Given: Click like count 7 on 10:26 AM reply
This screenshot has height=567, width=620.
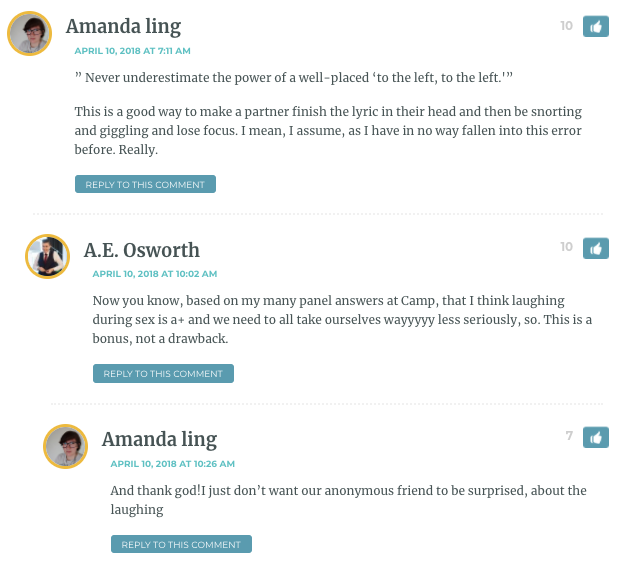Looking at the screenshot, I should click(569, 436).
